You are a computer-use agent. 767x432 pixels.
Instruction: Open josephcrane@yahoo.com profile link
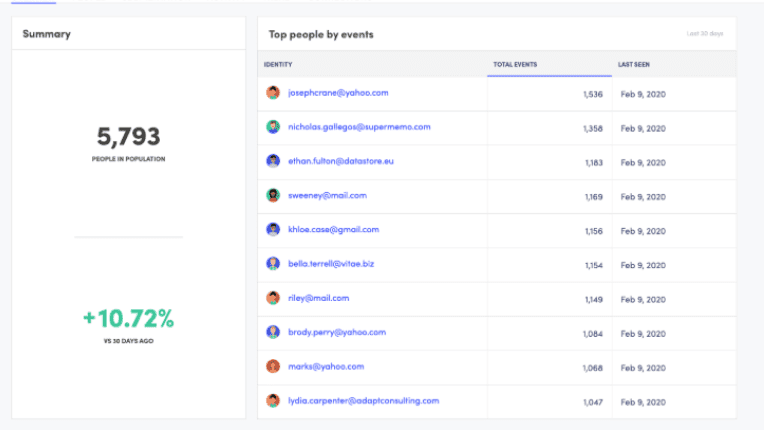tap(337, 93)
